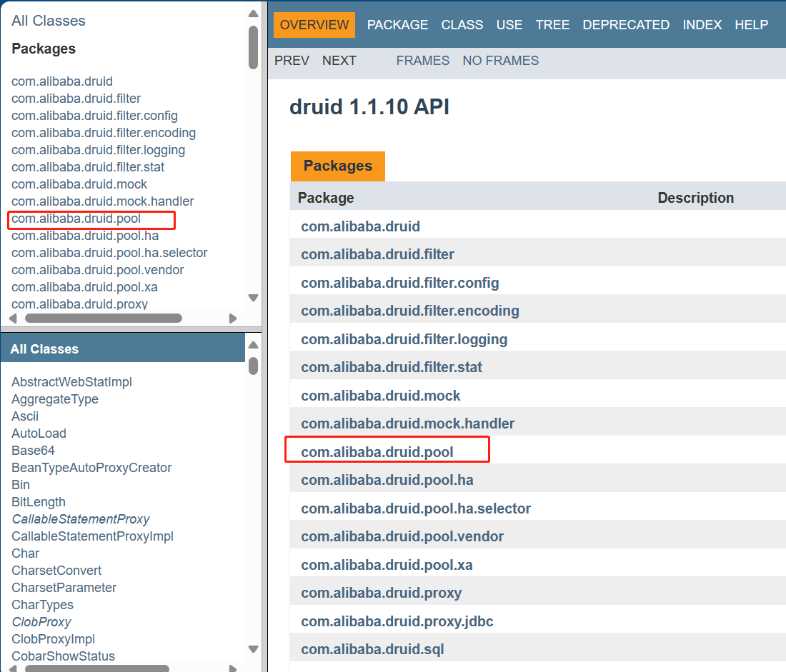Screen dimensions: 786x672
Task: Click All Classes frame scroll-up arrow
Action: pyautogui.click(x=253, y=345)
